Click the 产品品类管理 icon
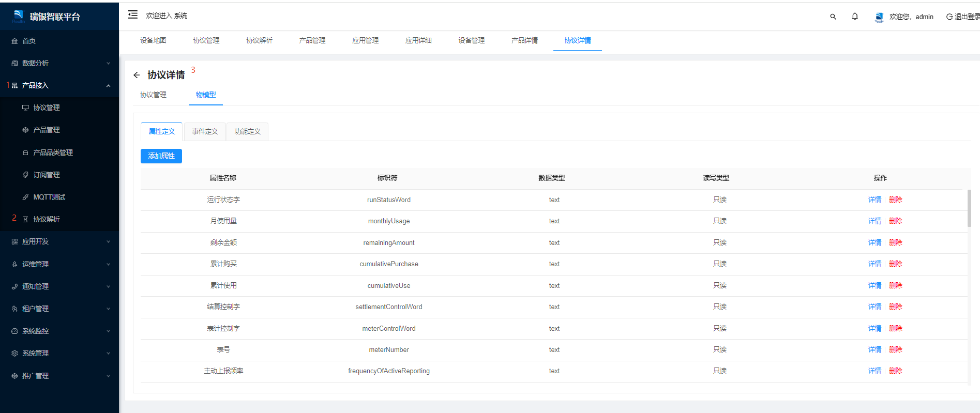This screenshot has height=413, width=980. (25, 152)
